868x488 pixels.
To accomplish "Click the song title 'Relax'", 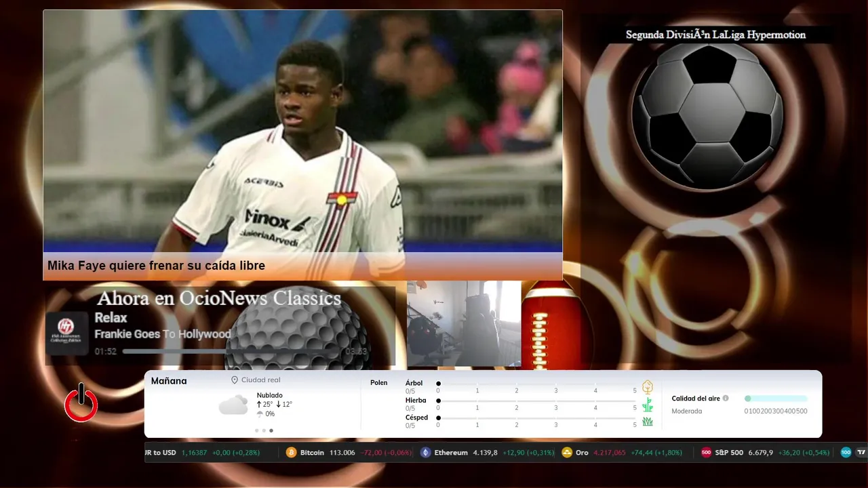I will tap(111, 318).
